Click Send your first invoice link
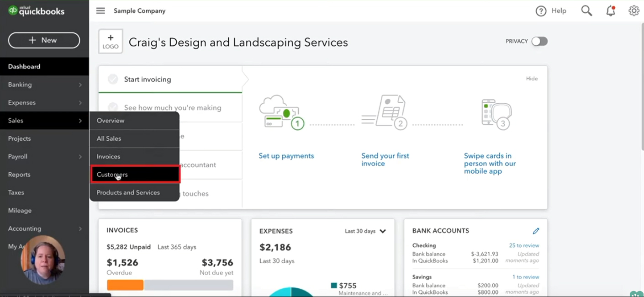 [x=385, y=159]
